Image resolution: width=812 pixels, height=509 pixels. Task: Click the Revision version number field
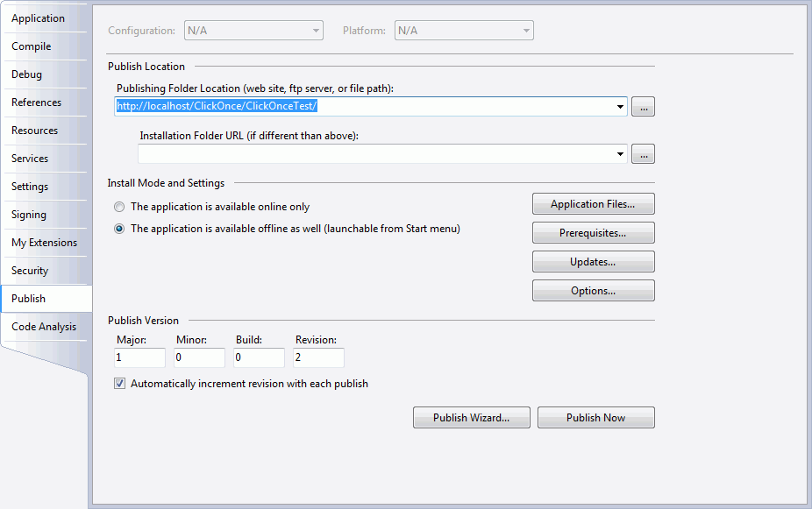coord(318,357)
